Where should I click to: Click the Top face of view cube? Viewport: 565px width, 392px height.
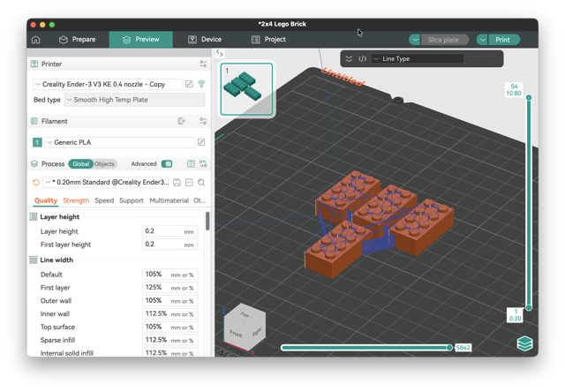pos(245,314)
